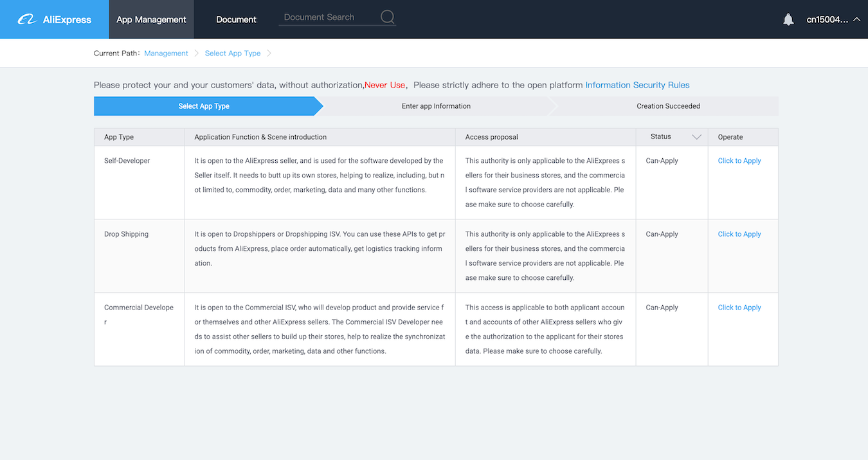This screenshot has height=460, width=868.
Task: Open the notifications bell
Action: pos(788,19)
